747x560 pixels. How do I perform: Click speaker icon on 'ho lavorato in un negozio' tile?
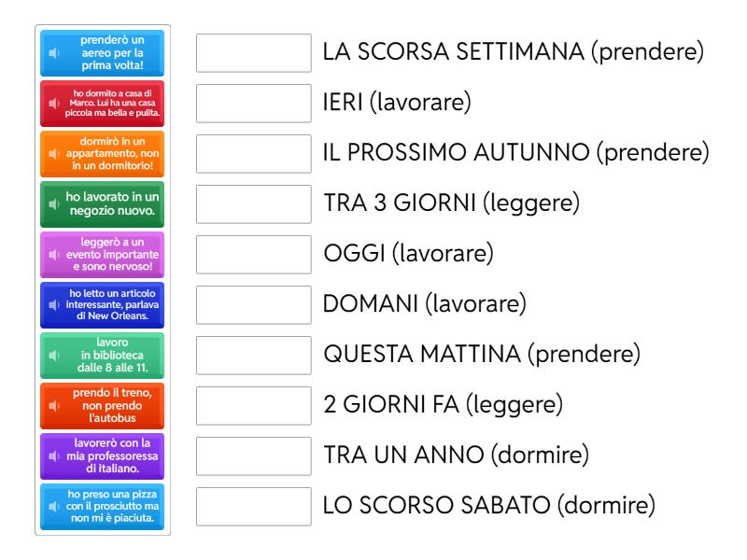coord(53,204)
